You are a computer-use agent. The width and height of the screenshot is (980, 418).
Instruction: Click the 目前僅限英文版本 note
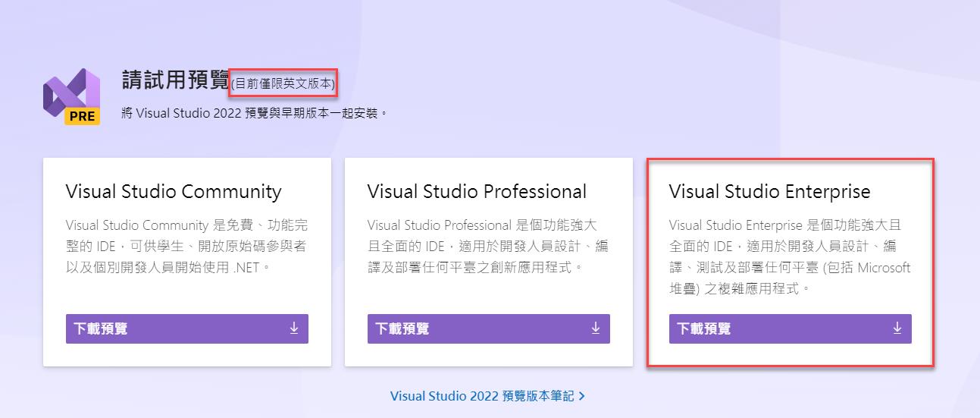pos(283,84)
